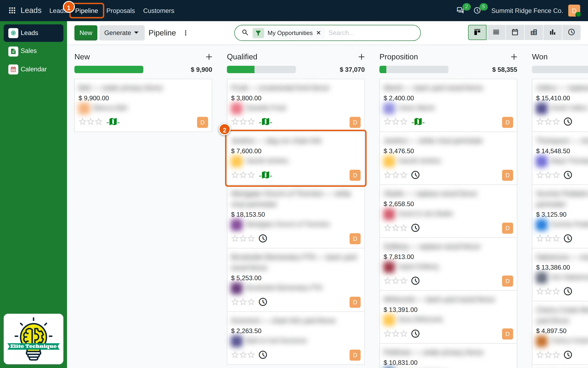Add a quick opportunity in Qualified column
588x368 pixels.
362,57
